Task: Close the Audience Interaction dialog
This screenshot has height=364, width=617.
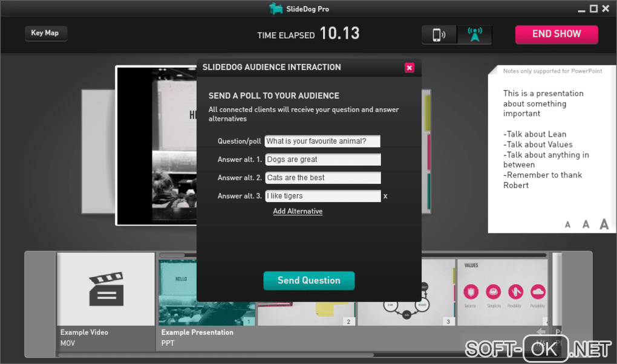Action: coord(410,68)
